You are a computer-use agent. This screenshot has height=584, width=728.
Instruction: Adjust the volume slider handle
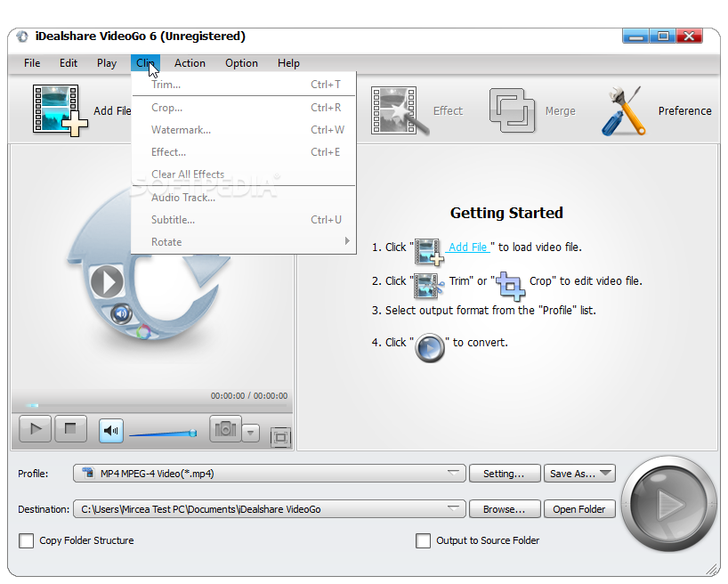pyautogui.click(x=192, y=433)
